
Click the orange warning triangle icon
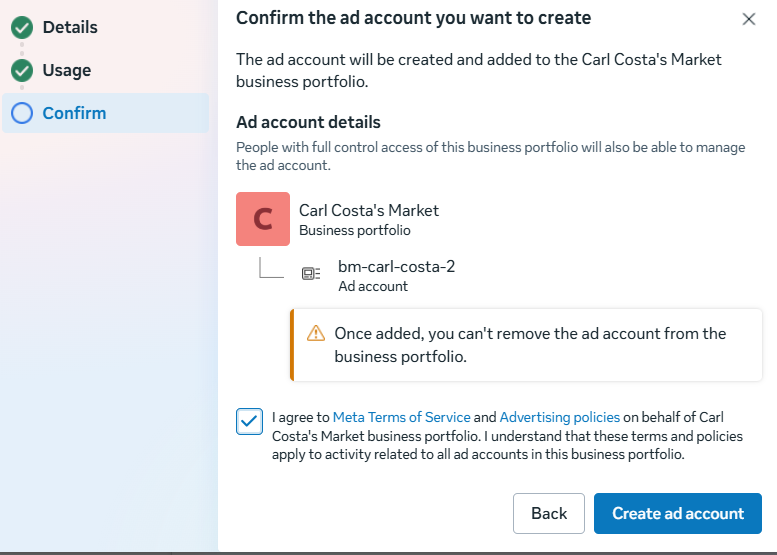(316, 333)
